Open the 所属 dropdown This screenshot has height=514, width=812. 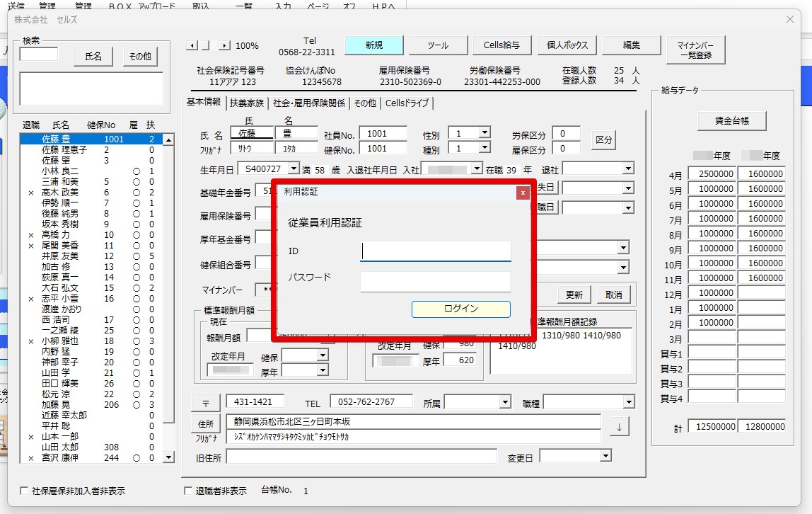point(506,402)
